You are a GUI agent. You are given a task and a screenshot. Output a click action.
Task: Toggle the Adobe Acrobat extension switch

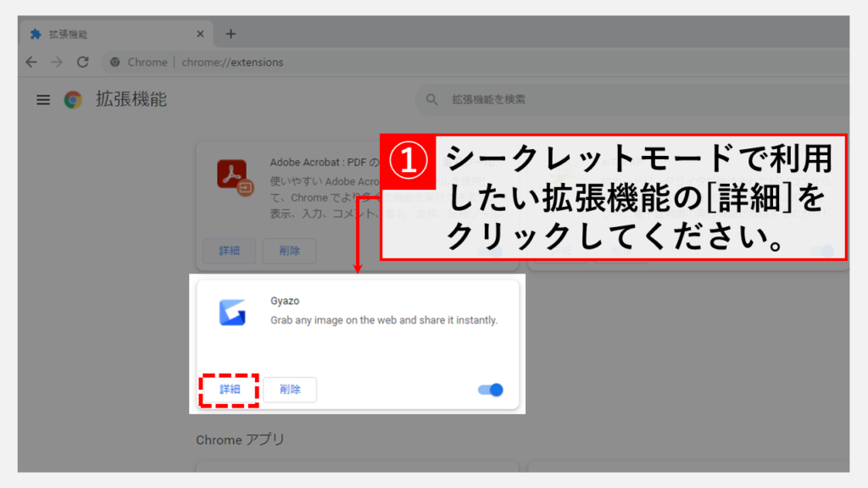point(491,252)
